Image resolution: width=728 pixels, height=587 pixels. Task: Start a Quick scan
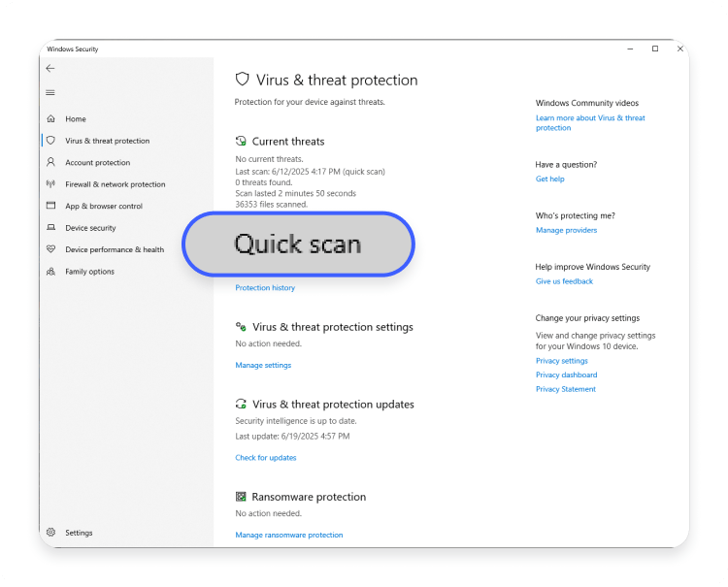point(298,245)
